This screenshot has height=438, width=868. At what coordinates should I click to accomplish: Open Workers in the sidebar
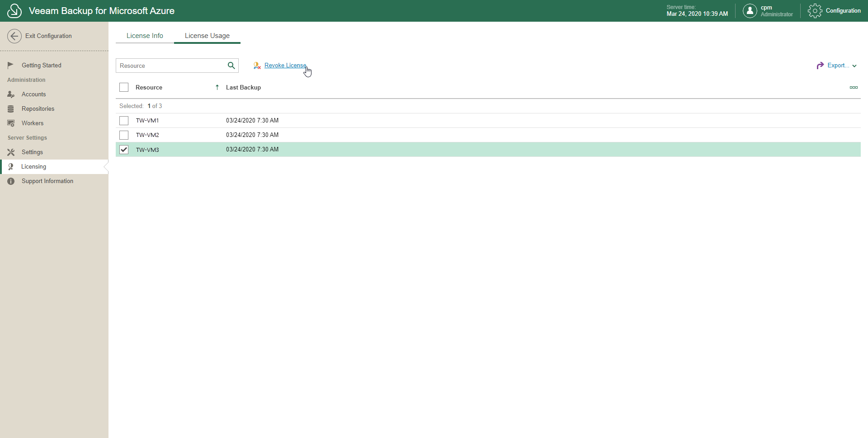tap(33, 123)
